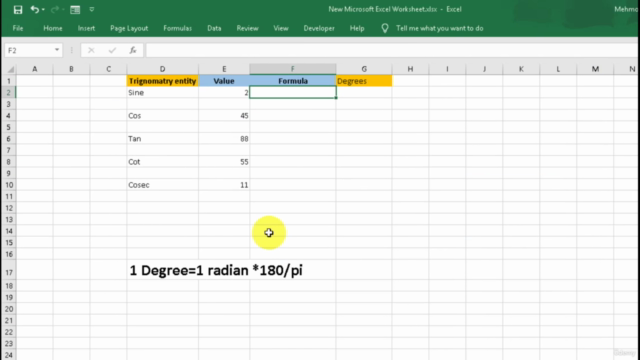Screen dimensions: 640x360
Task: Select the Cot cell
Action: point(162,162)
